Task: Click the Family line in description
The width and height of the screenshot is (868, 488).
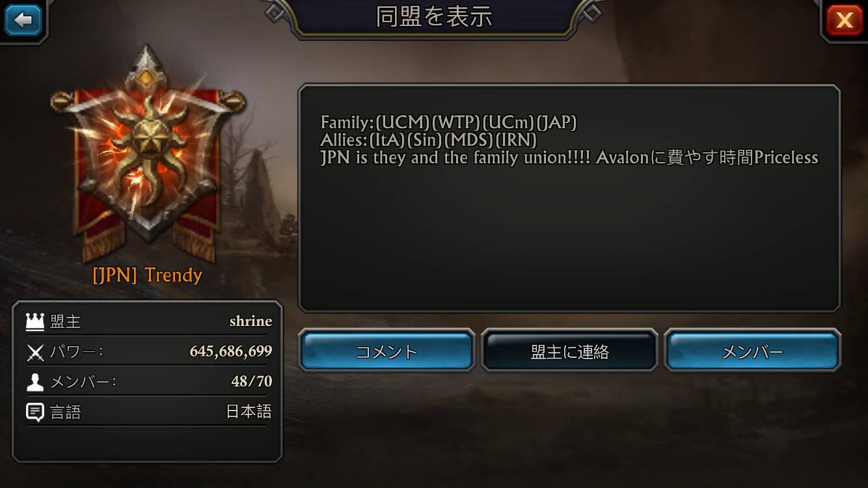Action: coord(448,122)
